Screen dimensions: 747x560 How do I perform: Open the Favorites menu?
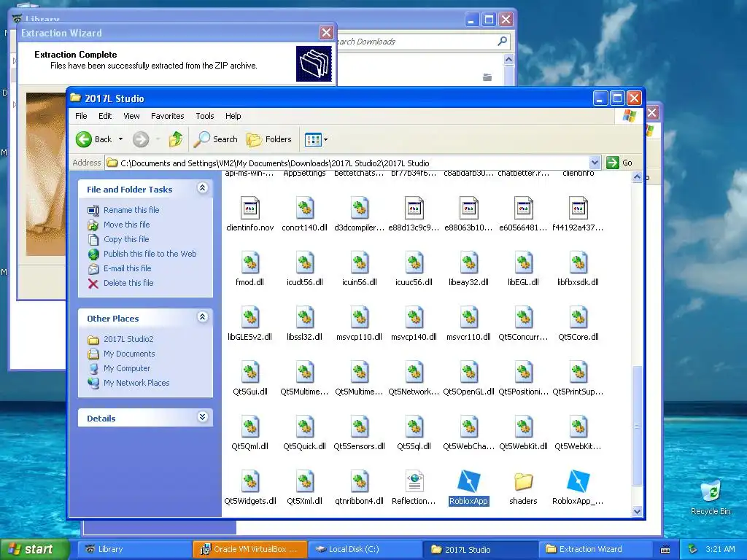(167, 116)
